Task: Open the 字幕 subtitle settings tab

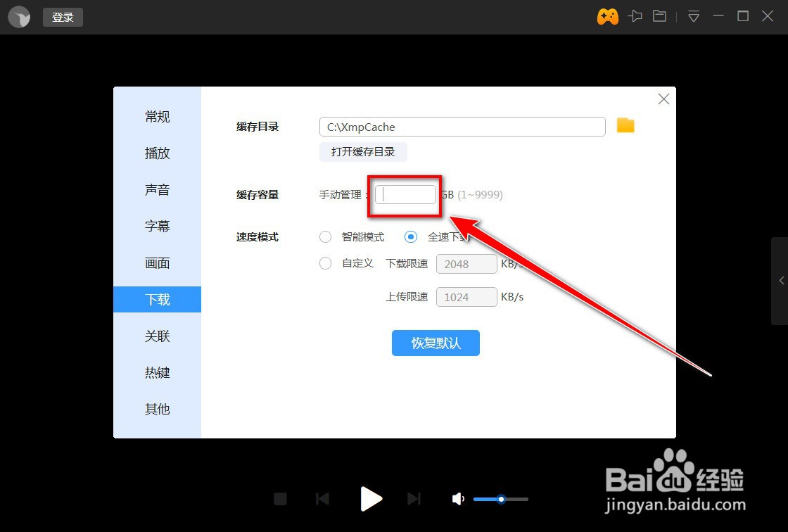Action: (157, 227)
